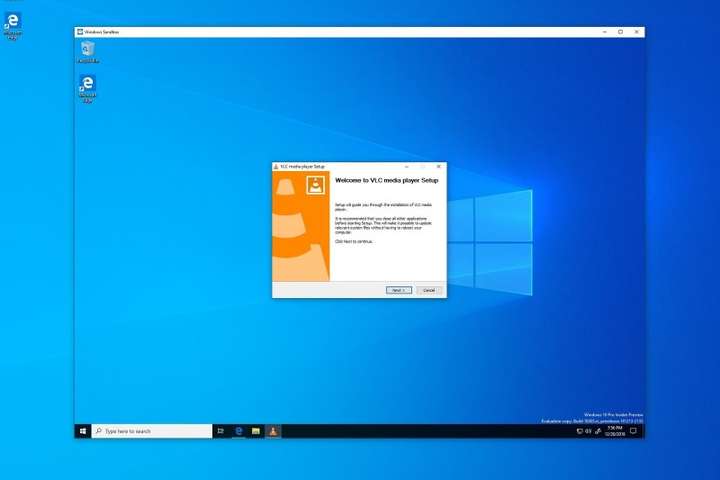720x480 pixels.
Task: Open the Start menu in the sandbox
Action: [82, 431]
